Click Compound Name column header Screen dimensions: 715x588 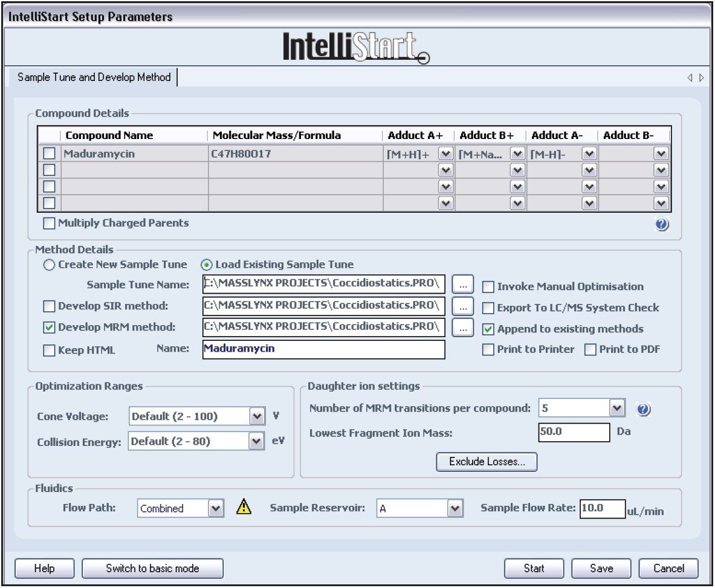coord(134,135)
